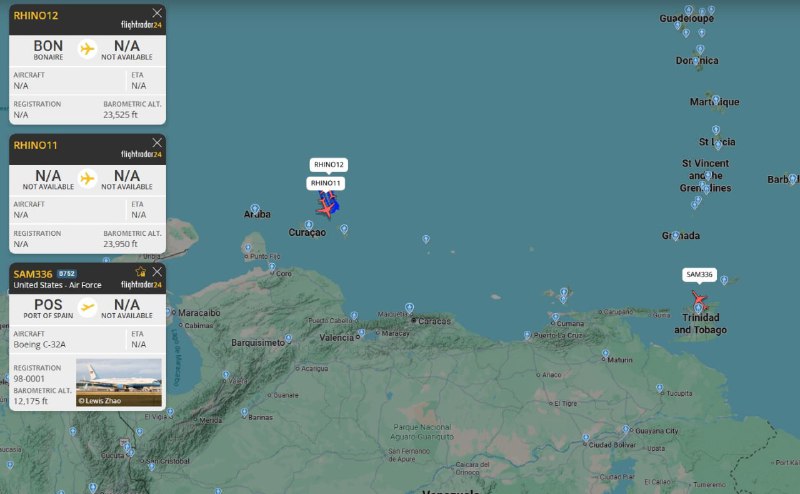800x494 pixels.
Task: Click the RHINO11 callsign label on the map
Action: 325,183
